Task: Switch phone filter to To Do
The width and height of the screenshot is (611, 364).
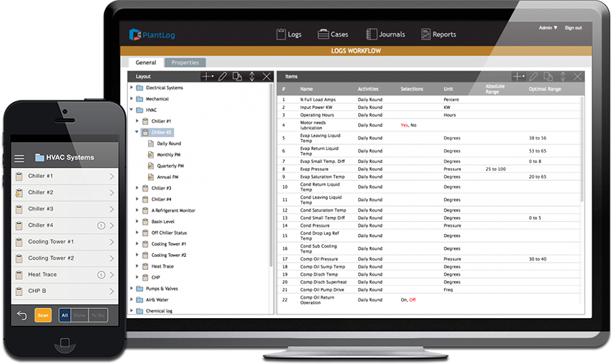Action: click(x=97, y=315)
